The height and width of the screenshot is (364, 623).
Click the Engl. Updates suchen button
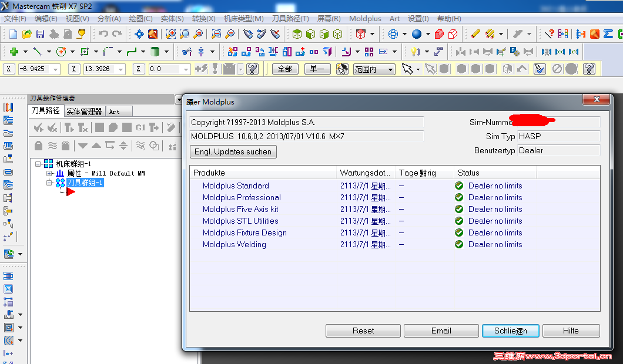click(x=233, y=151)
